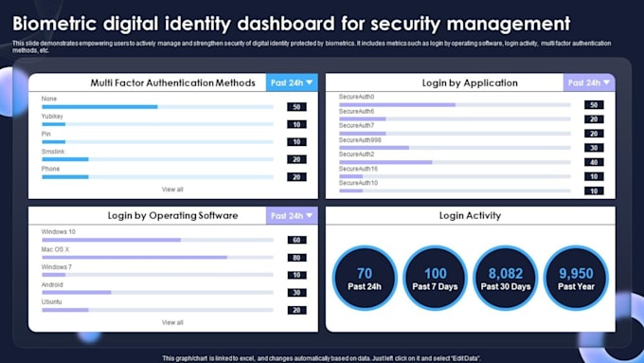Click the Smslink progress bar
This screenshot has height=363, width=644.
(158, 159)
